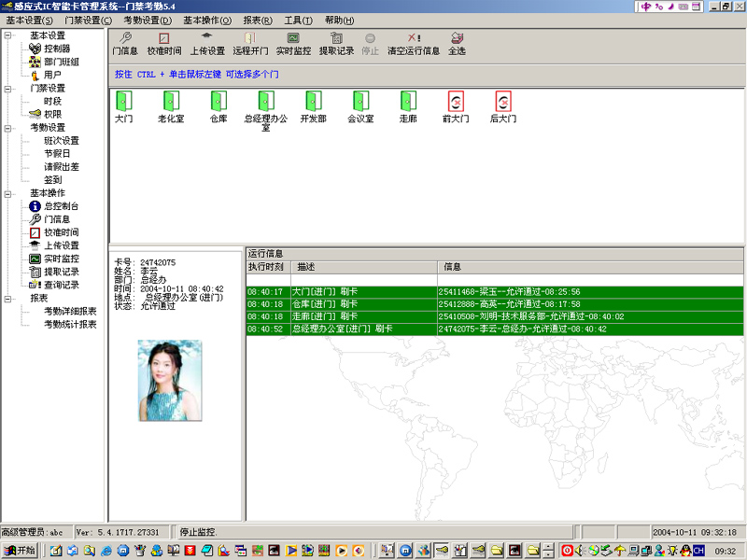This screenshot has width=747, height=560.
Task: Select the 大门 door icon
Action: [x=123, y=101]
